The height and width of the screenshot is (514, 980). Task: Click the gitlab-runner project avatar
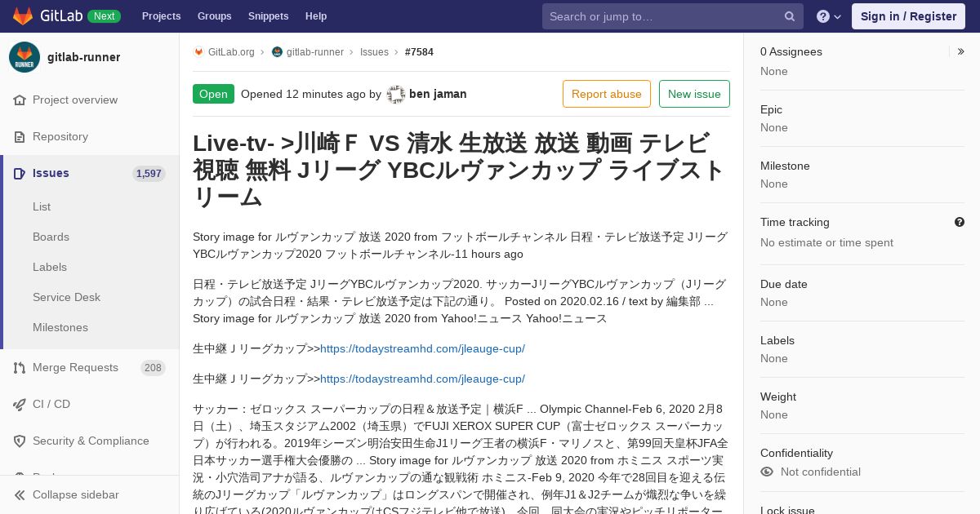tap(24, 57)
